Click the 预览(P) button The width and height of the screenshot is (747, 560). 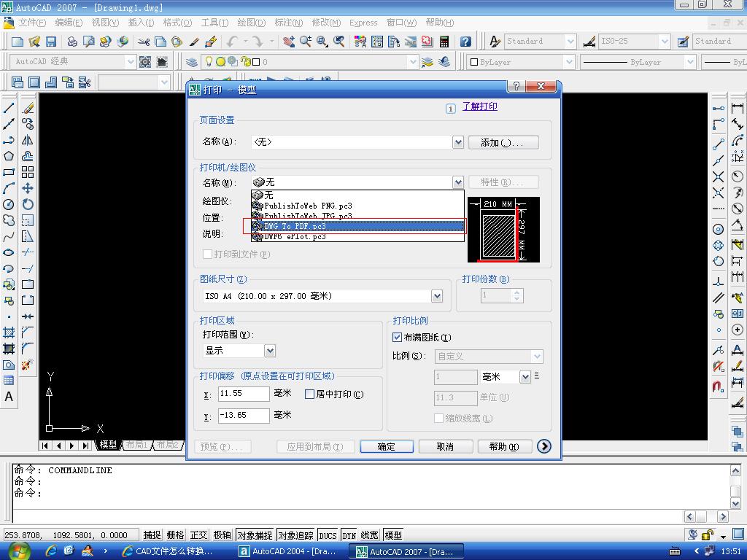pos(222,447)
